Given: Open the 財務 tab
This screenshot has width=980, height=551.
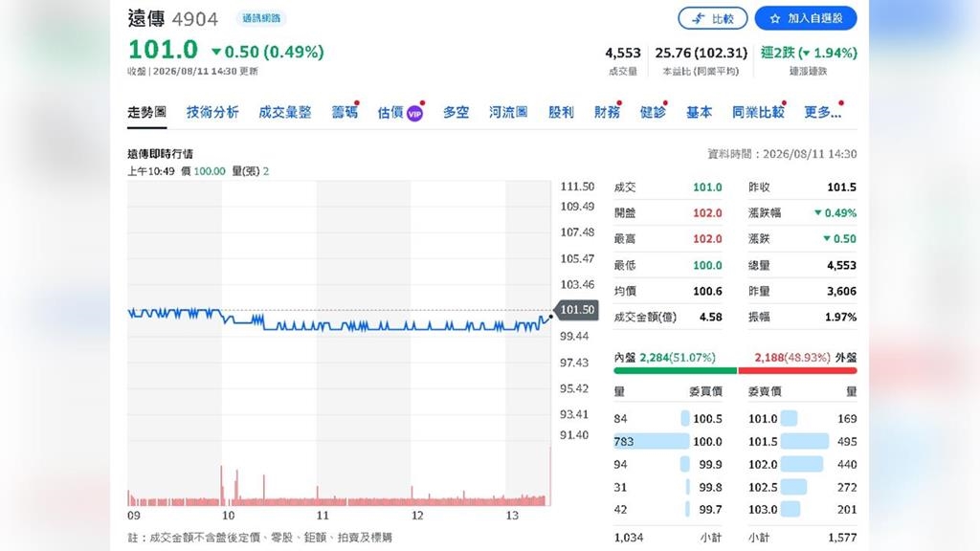Looking at the screenshot, I should 607,113.
